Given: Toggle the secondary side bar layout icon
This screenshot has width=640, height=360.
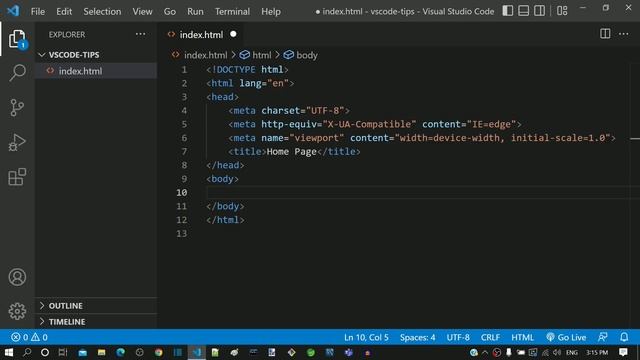Looking at the screenshot, I should [540, 11].
